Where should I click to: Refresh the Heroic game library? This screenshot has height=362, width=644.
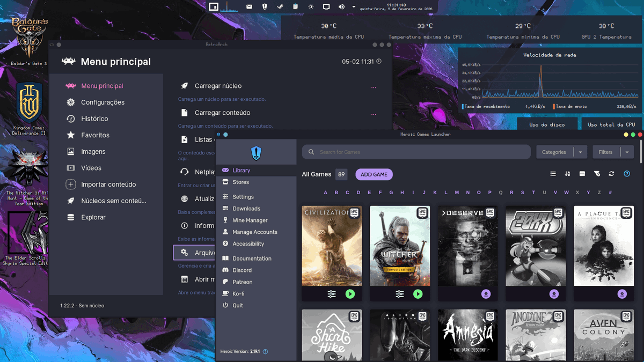coord(612,174)
